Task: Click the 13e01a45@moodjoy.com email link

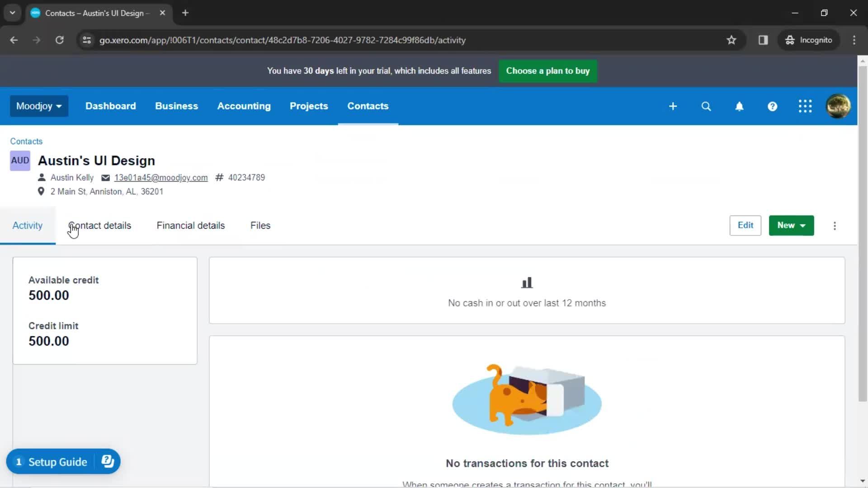Action: click(x=161, y=178)
